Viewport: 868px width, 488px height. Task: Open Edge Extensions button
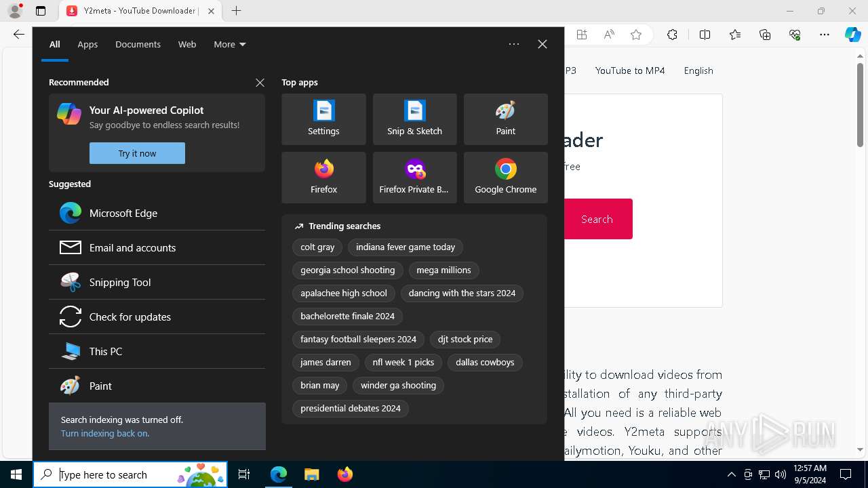pos(672,35)
